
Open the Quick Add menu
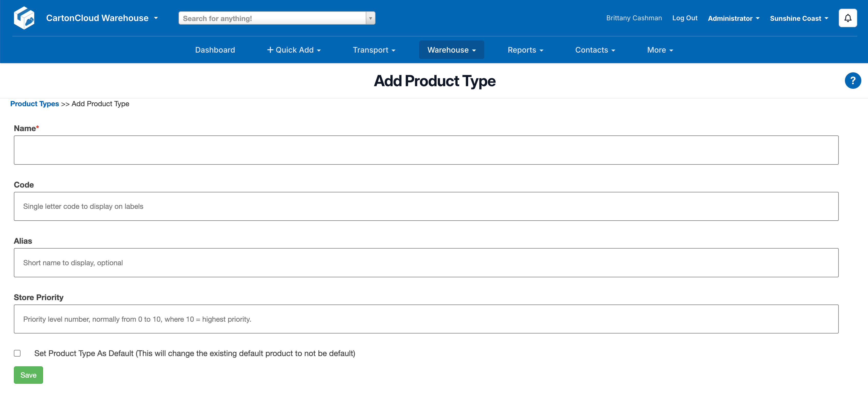(x=294, y=50)
